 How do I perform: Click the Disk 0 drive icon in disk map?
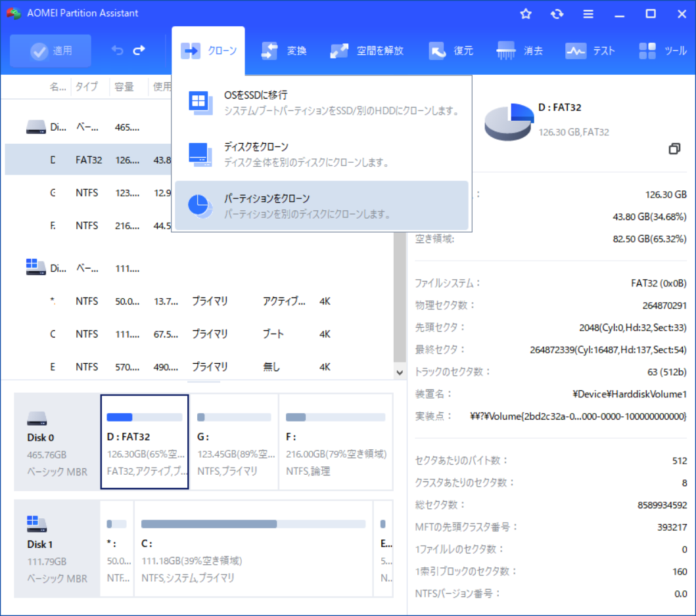coord(37,418)
